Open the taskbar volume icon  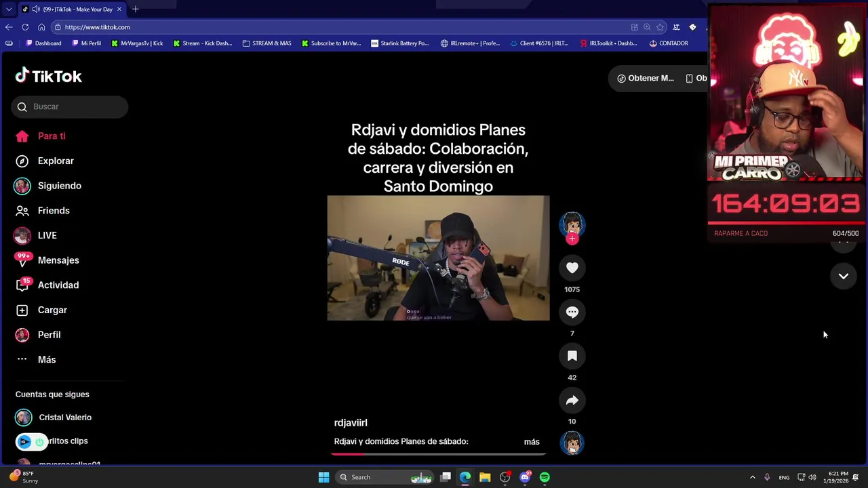[x=812, y=477]
